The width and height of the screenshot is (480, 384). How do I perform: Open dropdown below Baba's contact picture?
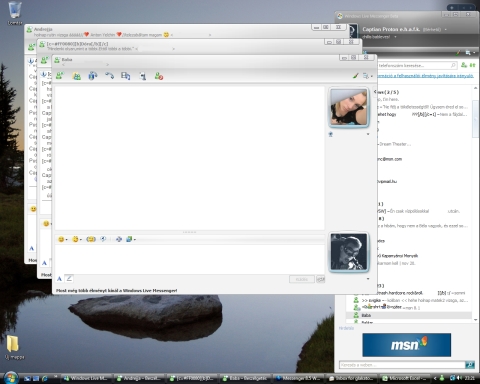pos(368,134)
